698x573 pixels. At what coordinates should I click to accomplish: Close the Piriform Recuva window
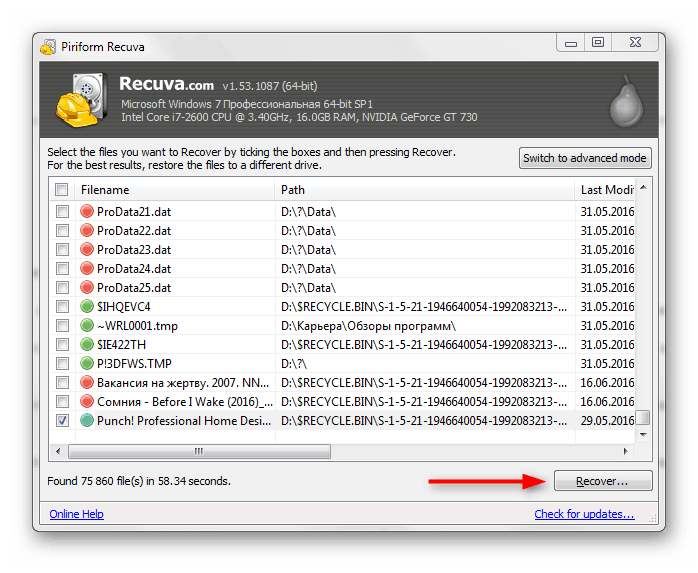635,43
